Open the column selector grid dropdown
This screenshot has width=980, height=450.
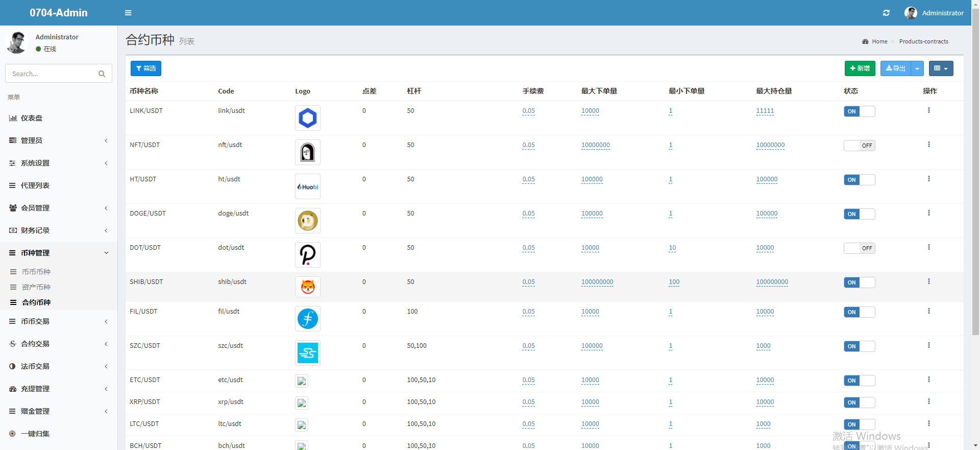[x=941, y=68]
